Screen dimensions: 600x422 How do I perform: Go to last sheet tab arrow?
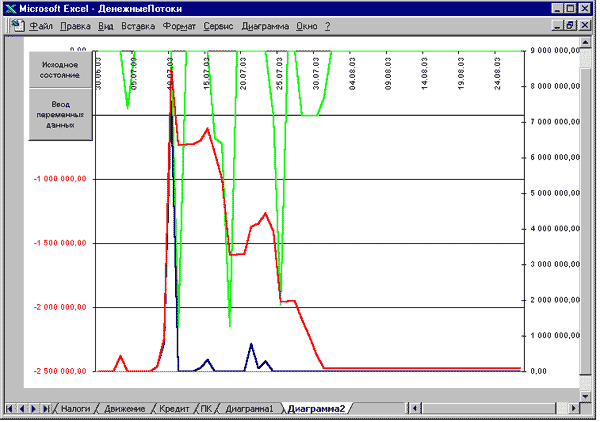pyautogui.click(x=46, y=409)
